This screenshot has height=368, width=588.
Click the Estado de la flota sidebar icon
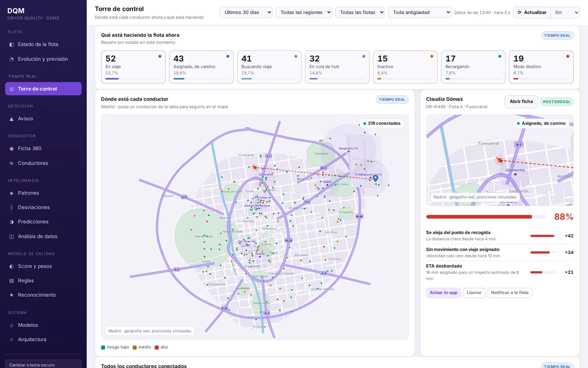11,45
